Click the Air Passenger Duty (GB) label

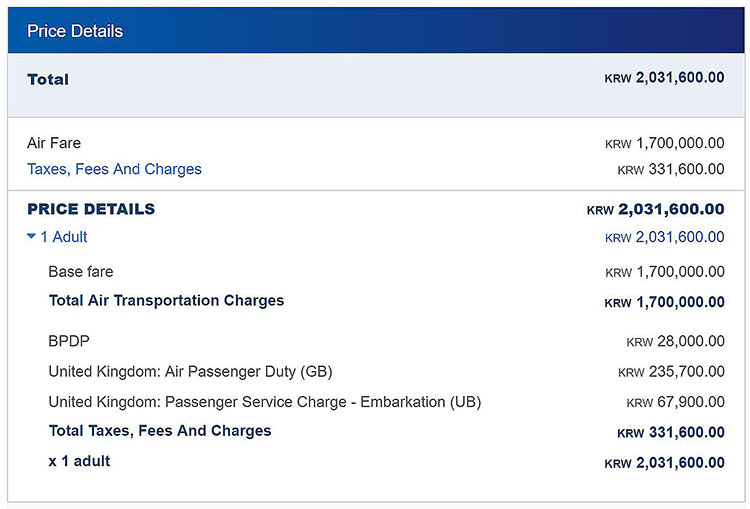pyautogui.click(x=190, y=371)
